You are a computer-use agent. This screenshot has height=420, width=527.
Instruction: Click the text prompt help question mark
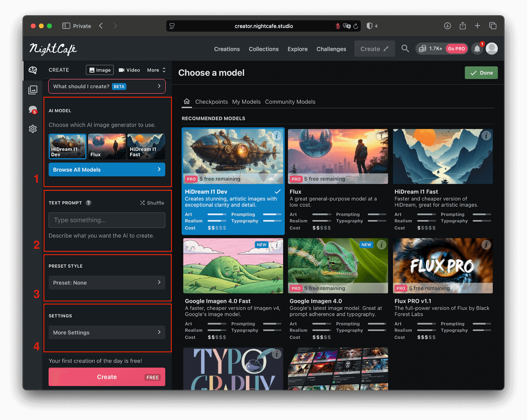[89, 203]
